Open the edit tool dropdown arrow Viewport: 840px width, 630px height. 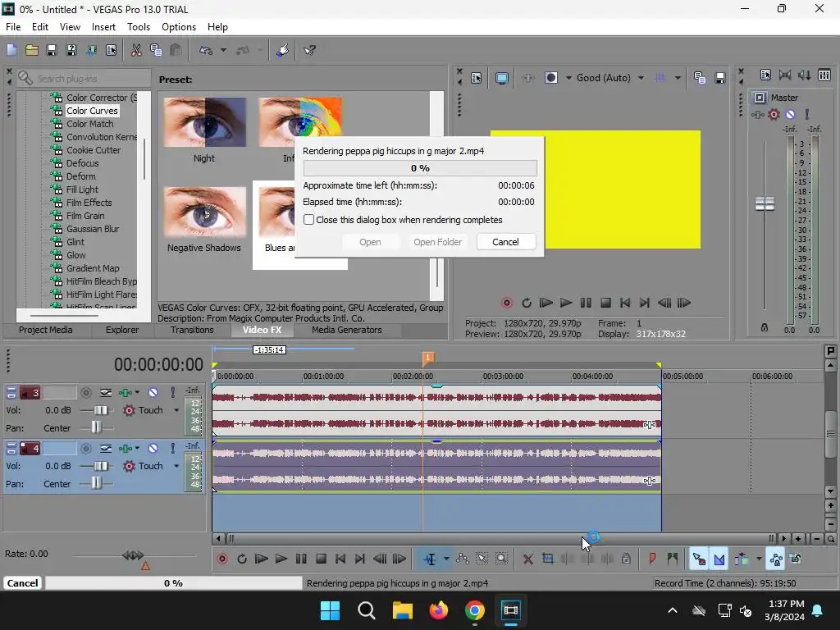pyautogui.click(x=445, y=559)
